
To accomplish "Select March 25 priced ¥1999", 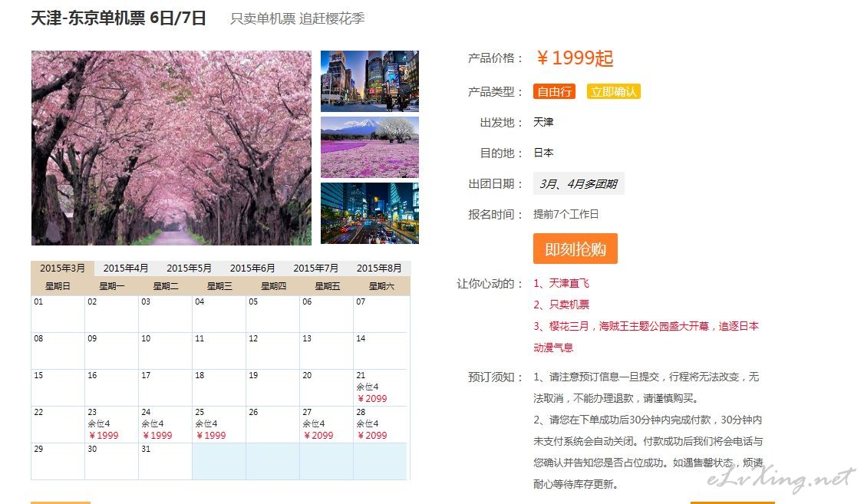I will pos(219,425).
